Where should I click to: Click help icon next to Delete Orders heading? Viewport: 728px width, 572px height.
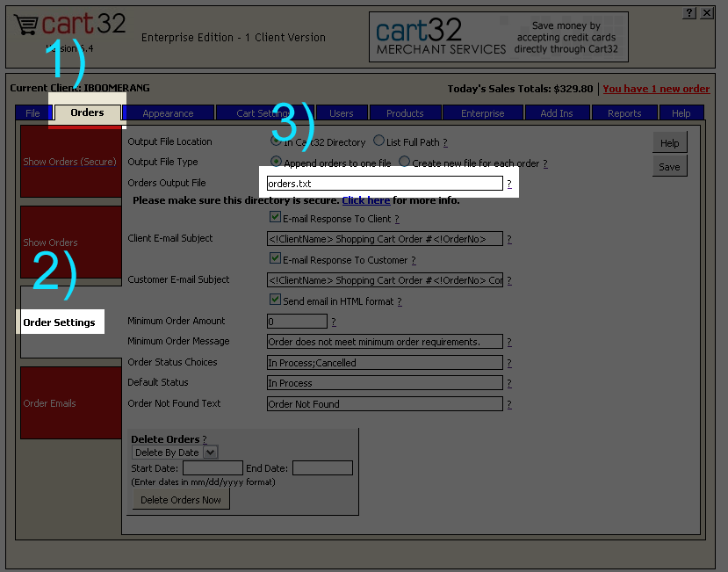(x=205, y=439)
